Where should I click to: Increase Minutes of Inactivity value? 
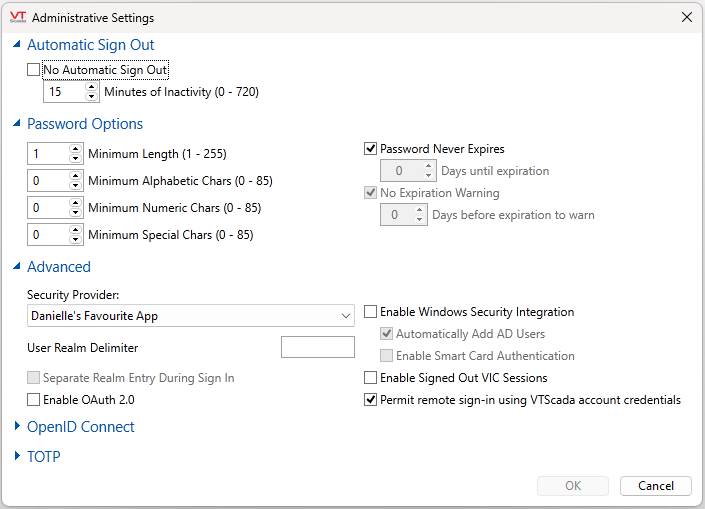pyautogui.click(x=92, y=87)
